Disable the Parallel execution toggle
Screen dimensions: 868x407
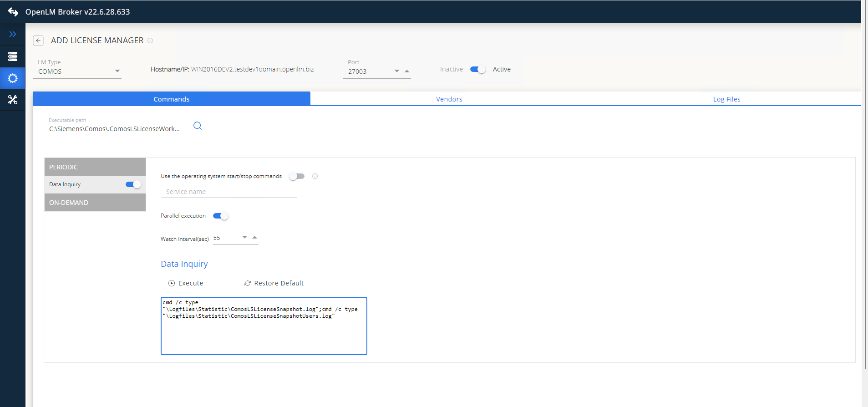[220, 216]
